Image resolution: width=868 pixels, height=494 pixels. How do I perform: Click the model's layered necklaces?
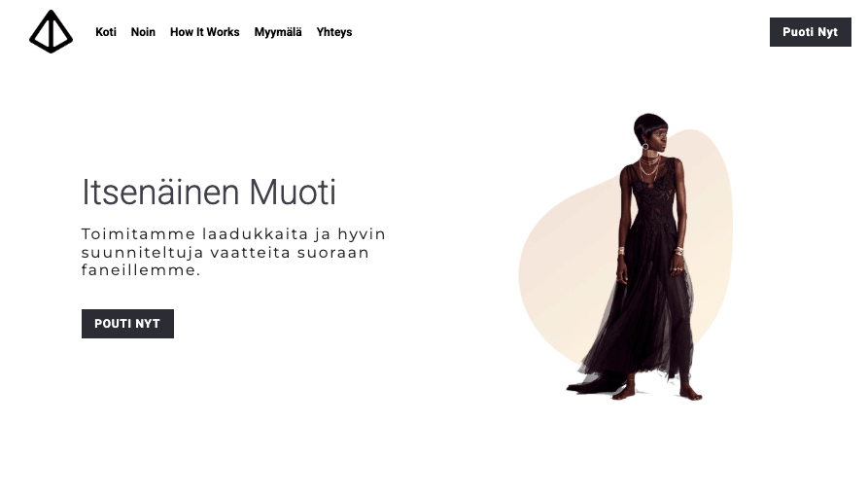(x=650, y=166)
